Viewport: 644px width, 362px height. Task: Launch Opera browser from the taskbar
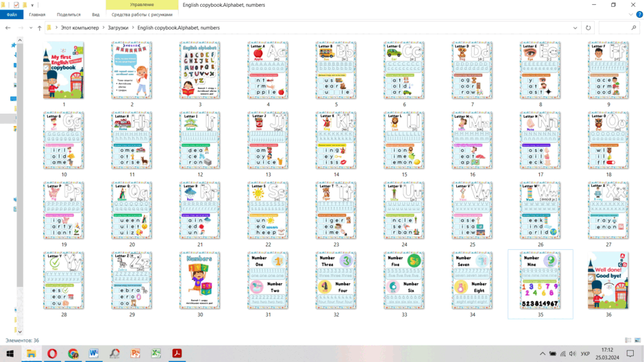coord(52,353)
